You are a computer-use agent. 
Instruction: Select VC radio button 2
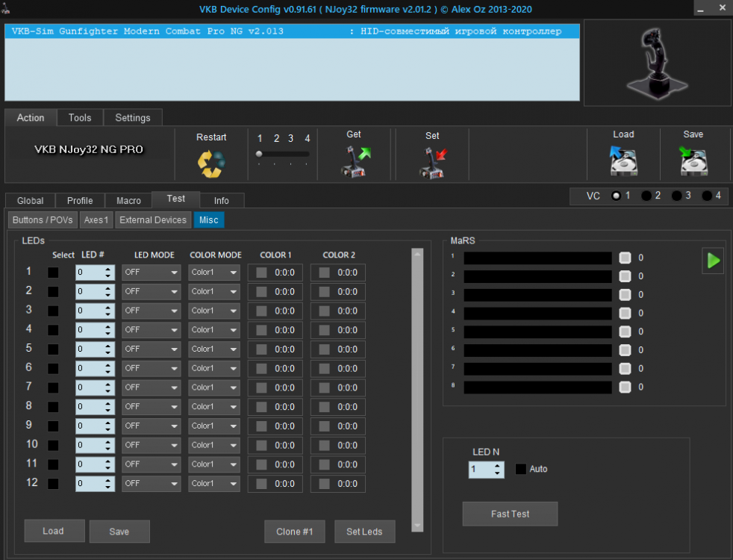[x=646, y=196]
